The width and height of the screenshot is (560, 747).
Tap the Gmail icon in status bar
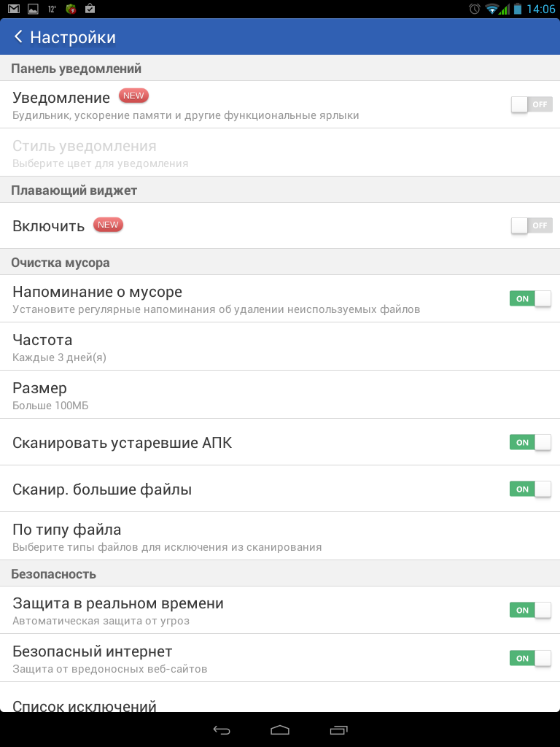tap(14, 9)
